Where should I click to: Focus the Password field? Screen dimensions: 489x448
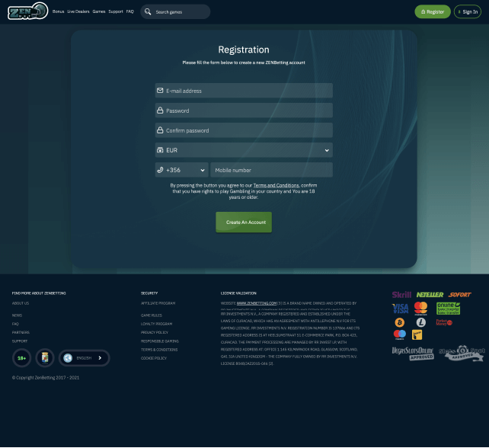244,110
